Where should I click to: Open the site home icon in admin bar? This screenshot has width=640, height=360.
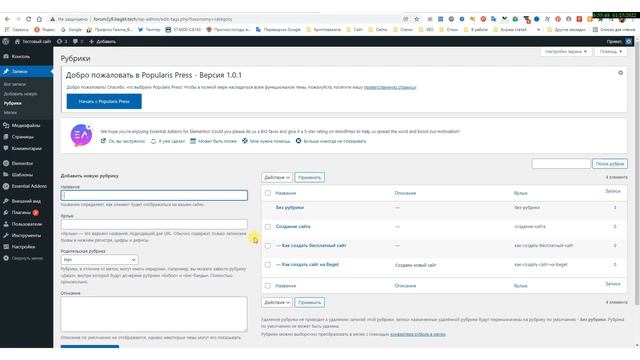pos(17,41)
